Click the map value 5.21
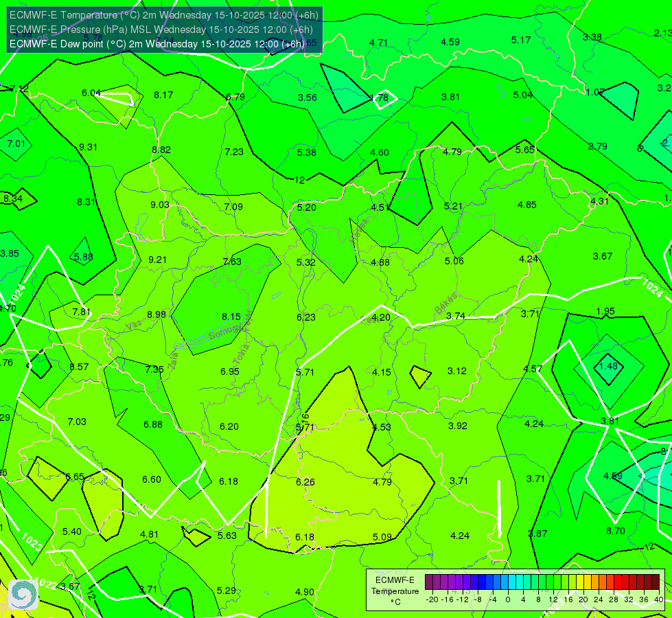The height and width of the screenshot is (618, 672). [x=453, y=207]
